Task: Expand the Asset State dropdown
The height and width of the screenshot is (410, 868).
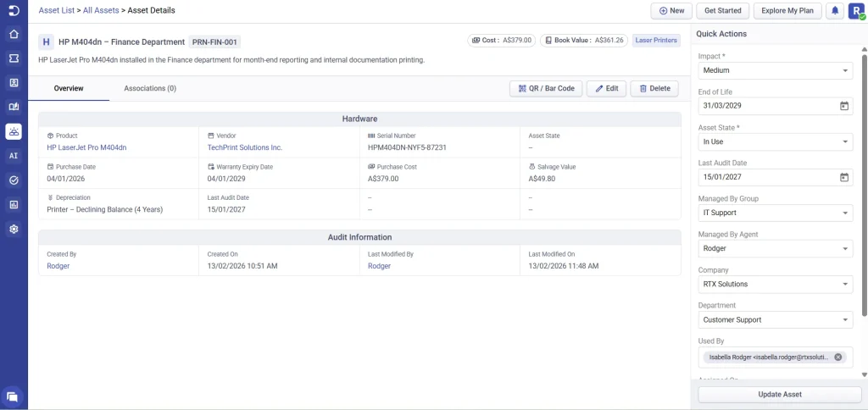Action: tap(775, 141)
